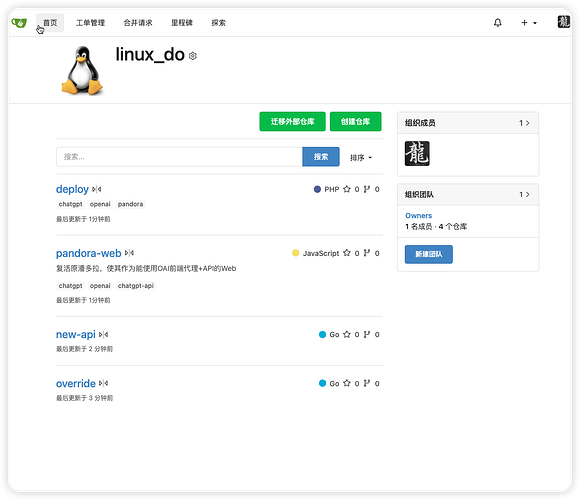The height and width of the screenshot is (500, 580).
Task: Open the override repository
Action: (x=75, y=384)
